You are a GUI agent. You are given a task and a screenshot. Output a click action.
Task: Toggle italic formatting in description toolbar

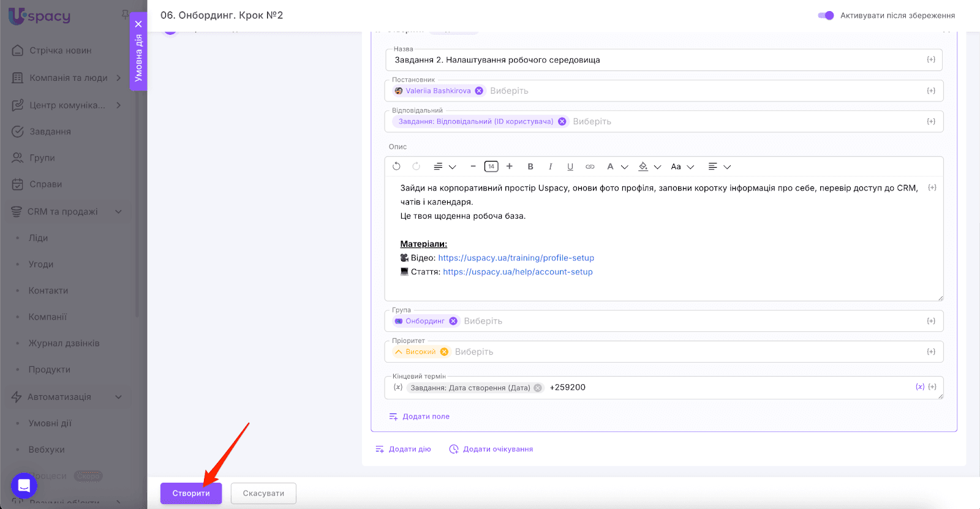(550, 167)
